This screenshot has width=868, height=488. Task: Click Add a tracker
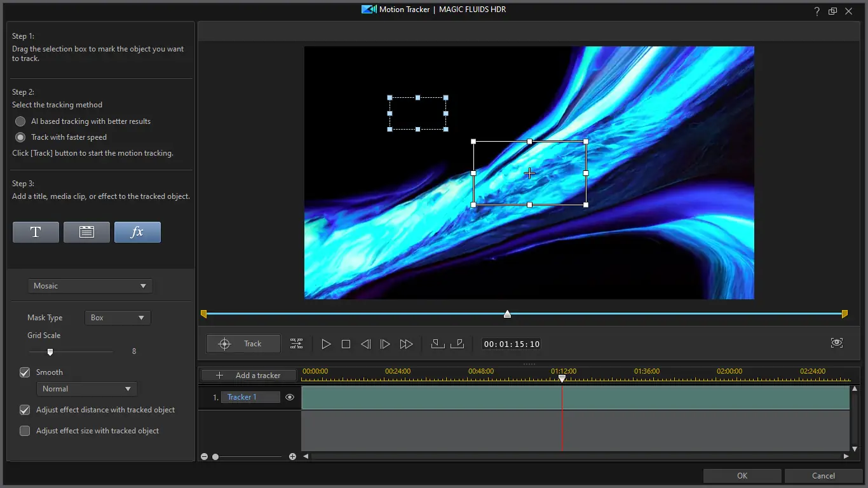[248, 376]
